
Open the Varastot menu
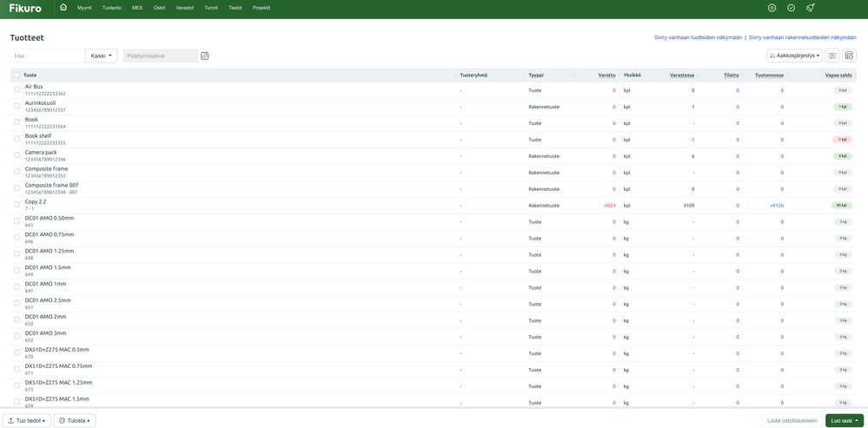coord(185,8)
